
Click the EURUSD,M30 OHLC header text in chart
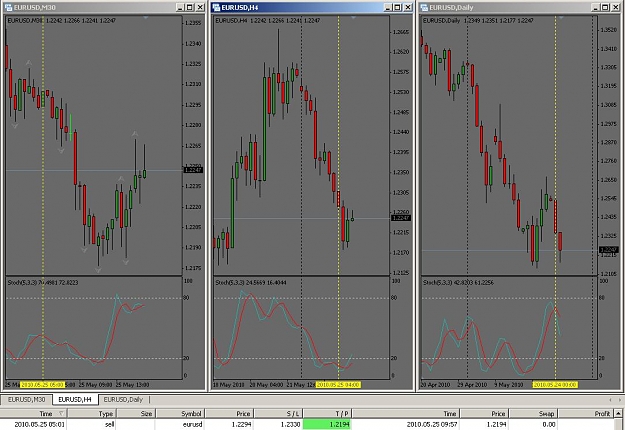(x=61, y=20)
